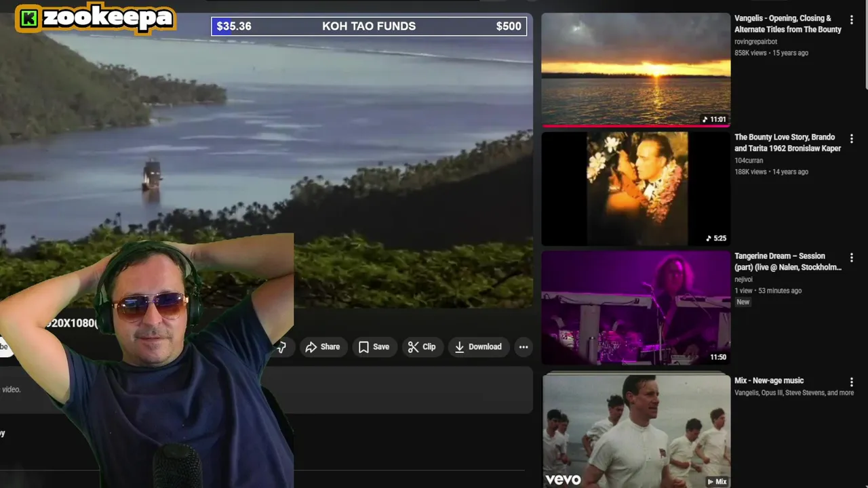Click the Mix badge on runners thumbnail
This screenshot has width=868, height=488.
[717, 482]
